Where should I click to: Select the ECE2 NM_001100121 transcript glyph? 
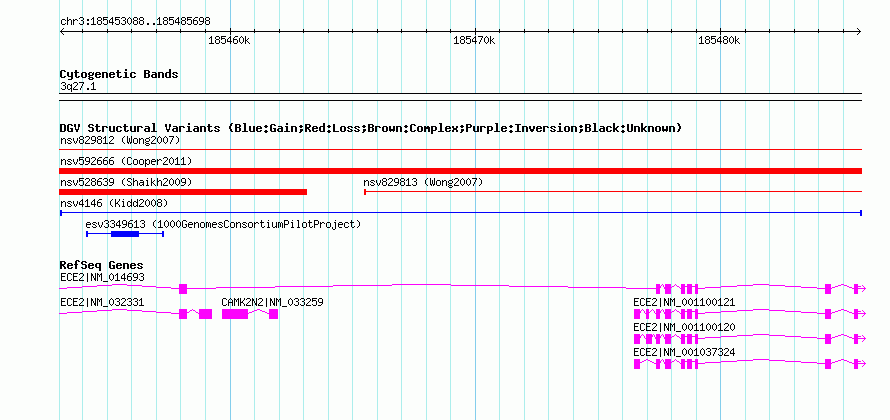749,314
